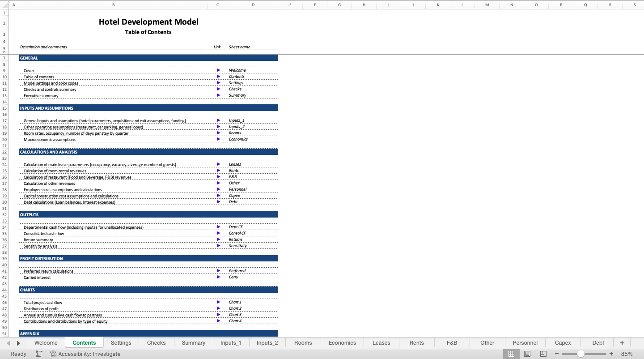
Task: Zoom in with the plus button
Action: 611,354
